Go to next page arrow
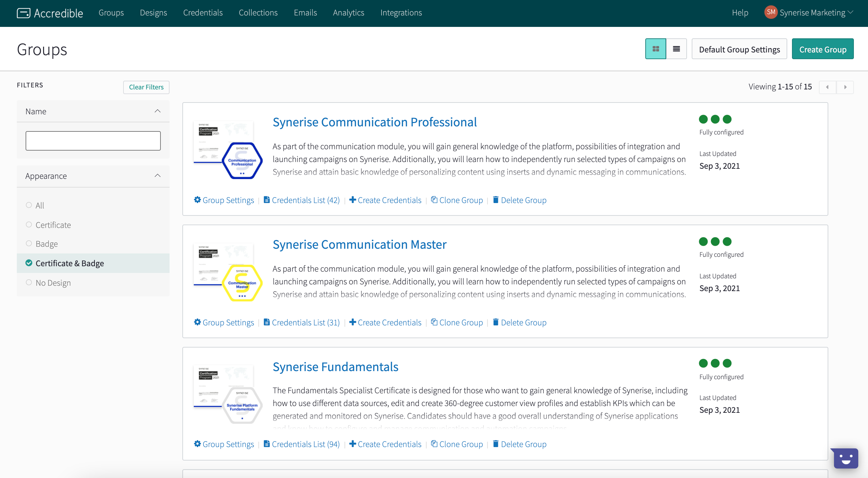Viewport: 868px width, 478px height. pyautogui.click(x=845, y=87)
